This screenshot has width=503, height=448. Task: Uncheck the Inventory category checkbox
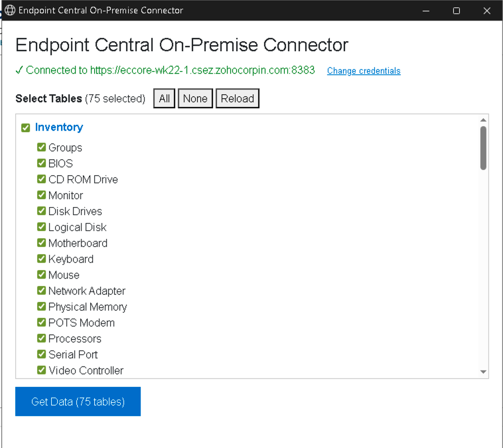pos(26,127)
